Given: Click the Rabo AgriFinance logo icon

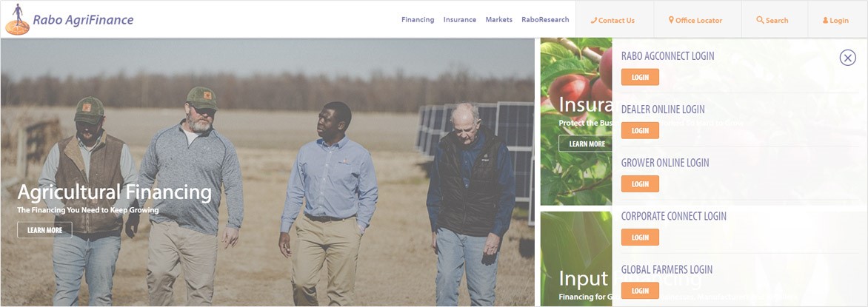Looking at the screenshot, I should 17,20.
